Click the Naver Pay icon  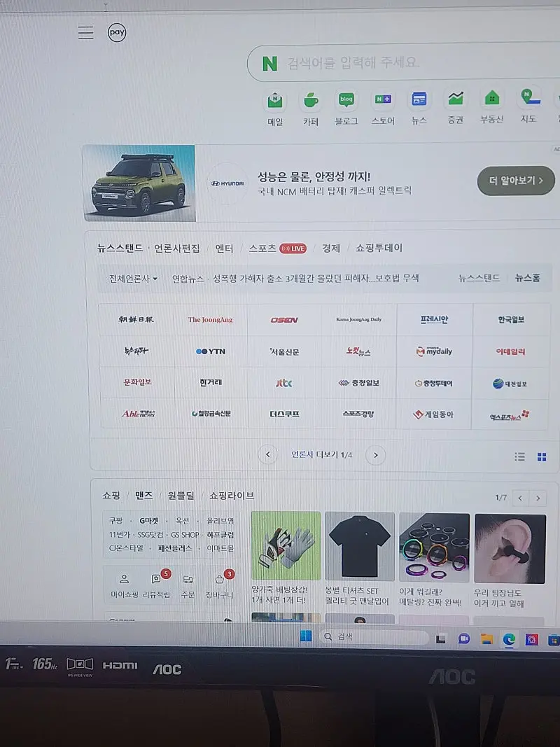click(117, 32)
